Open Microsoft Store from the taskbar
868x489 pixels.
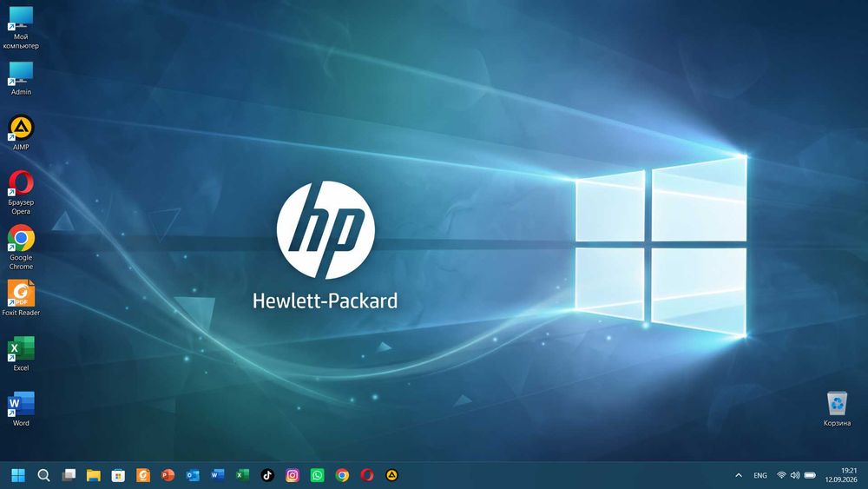tap(118, 475)
